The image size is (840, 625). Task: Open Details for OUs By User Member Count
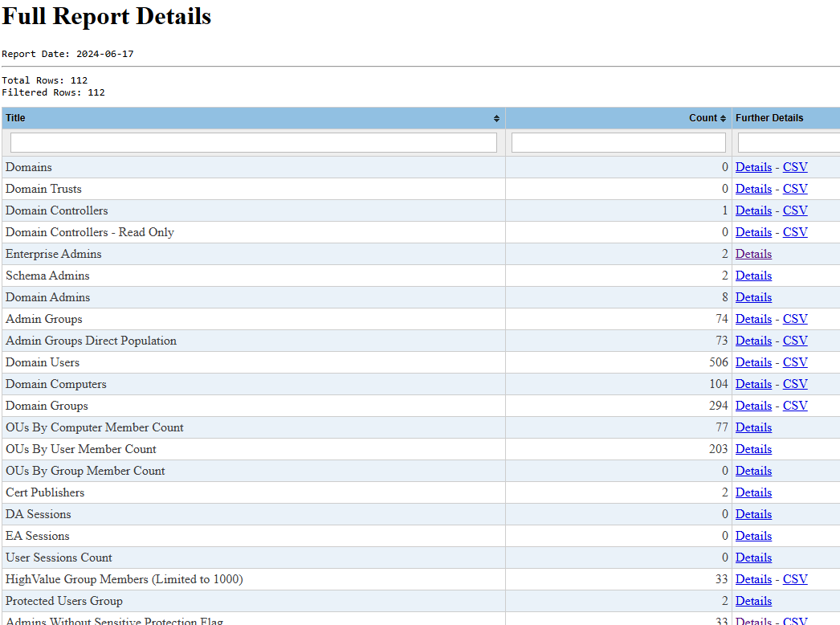coord(753,448)
